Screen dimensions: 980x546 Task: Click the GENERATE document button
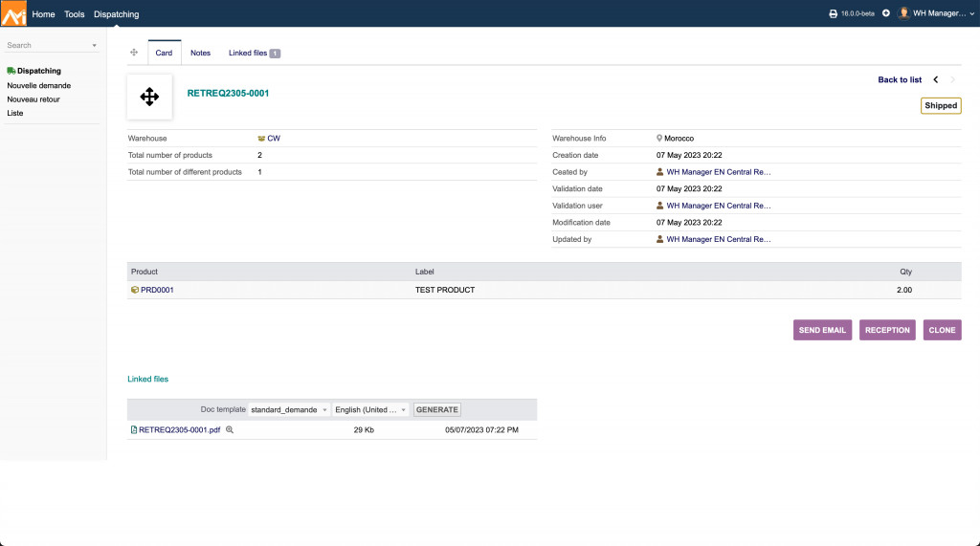pyautogui.click(x=437, y=409)
